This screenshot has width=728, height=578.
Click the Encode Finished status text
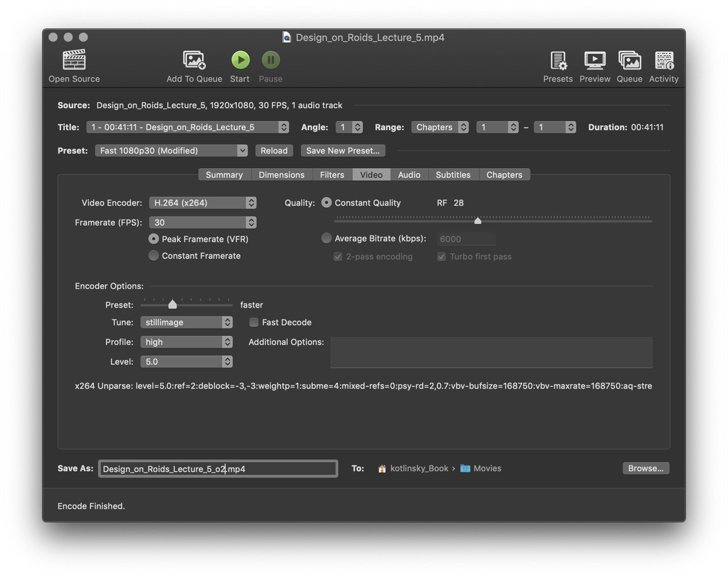point(91,506)
